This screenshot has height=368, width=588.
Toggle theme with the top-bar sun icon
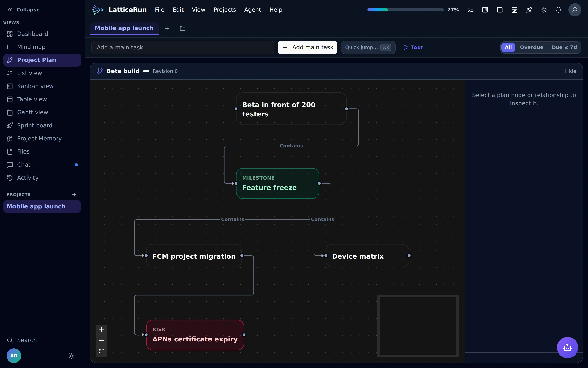pyautogui.click(x=544, y=10)
